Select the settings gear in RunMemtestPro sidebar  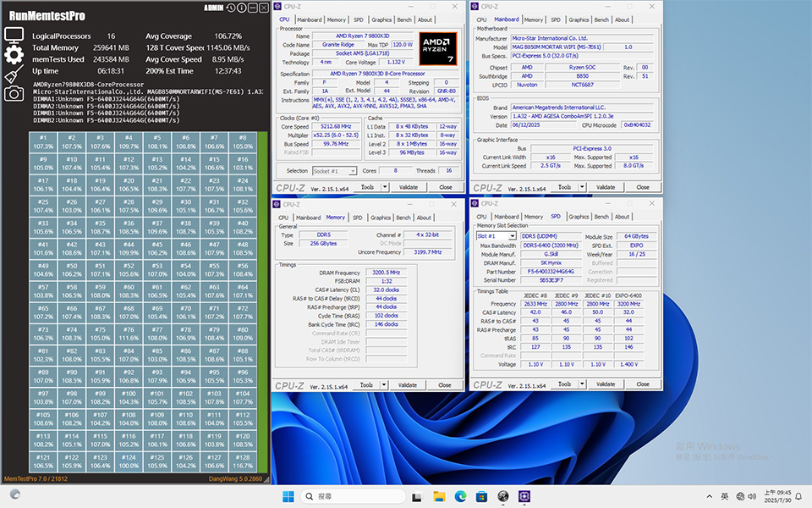12,54
